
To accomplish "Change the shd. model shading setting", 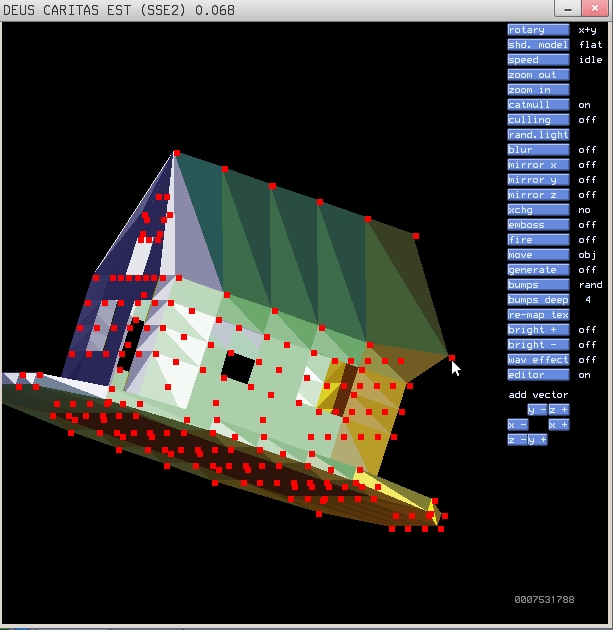I will pos(537,45).
